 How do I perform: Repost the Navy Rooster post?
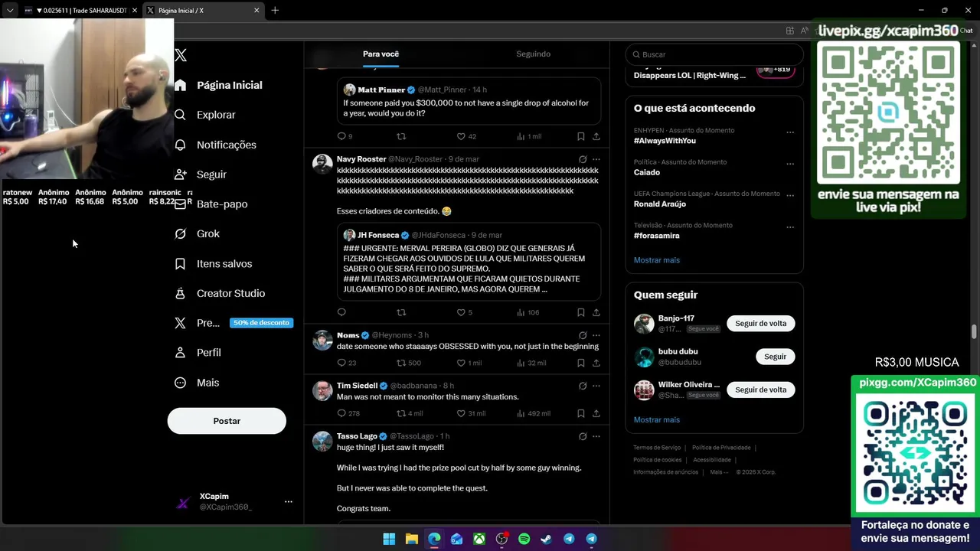coord(401,312)
